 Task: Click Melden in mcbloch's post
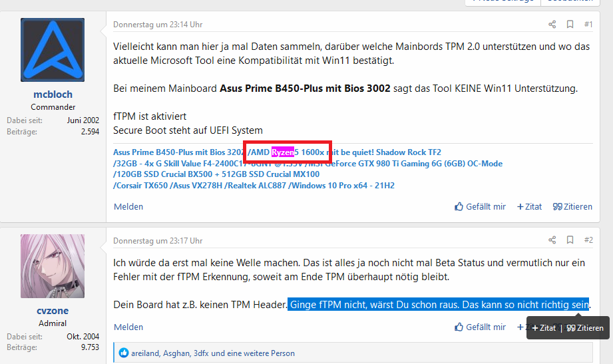tap(128, 206)
